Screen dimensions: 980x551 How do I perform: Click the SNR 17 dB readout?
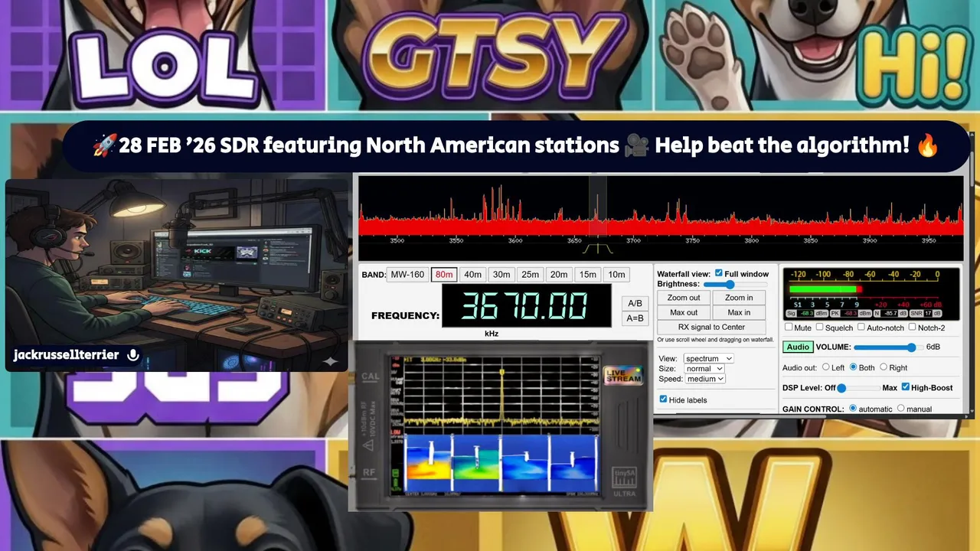[925, 314]
